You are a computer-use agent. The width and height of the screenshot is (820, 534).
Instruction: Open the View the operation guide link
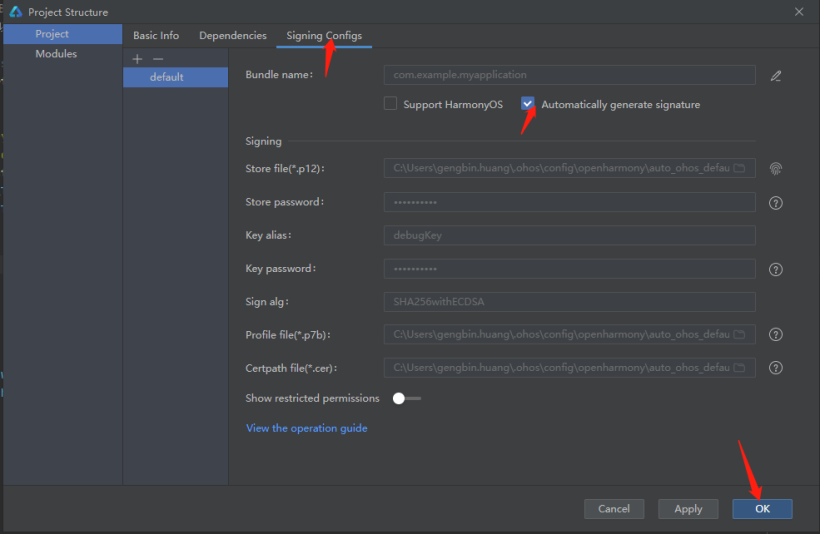point(307,428)
